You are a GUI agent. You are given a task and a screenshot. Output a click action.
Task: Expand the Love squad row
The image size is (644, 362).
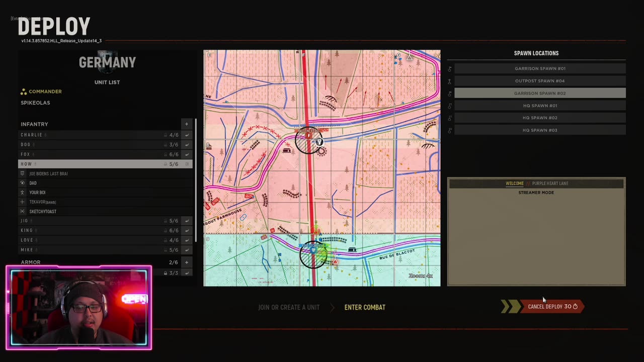(x=100, y=240)
